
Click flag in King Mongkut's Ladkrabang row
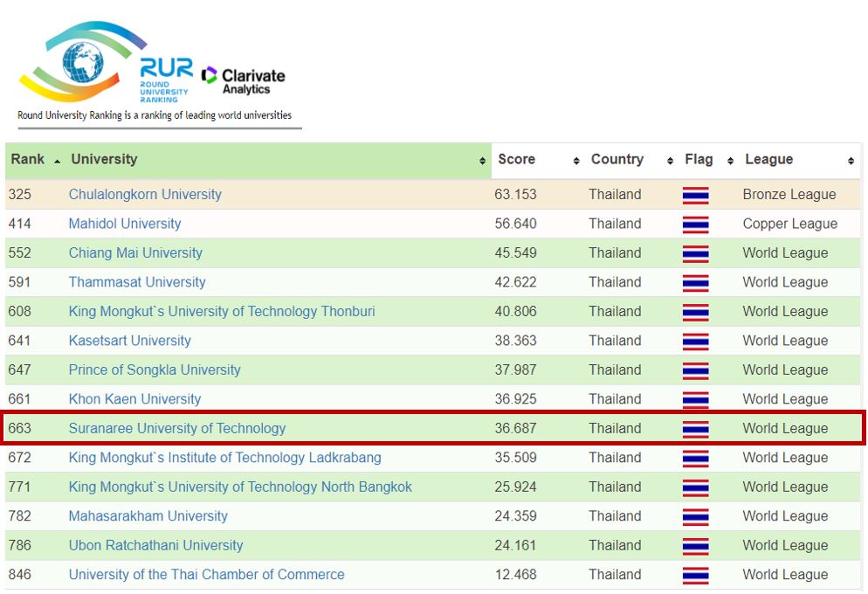pyautogui.click(x=695, y=459)
